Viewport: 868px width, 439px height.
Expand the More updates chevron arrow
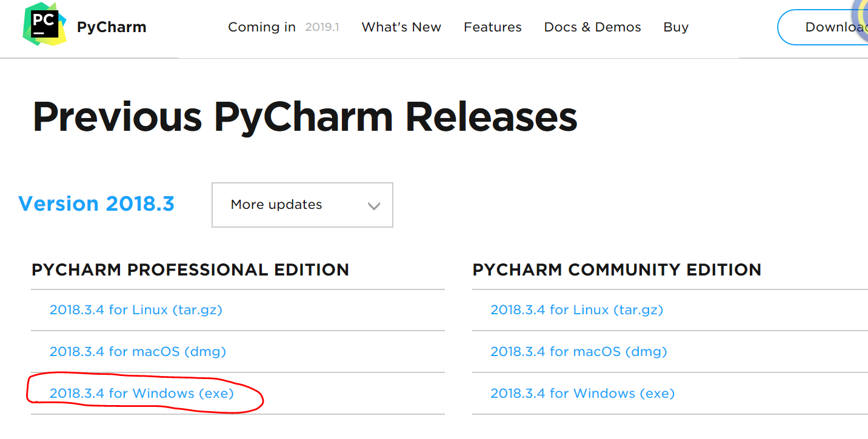pos(374,205)
